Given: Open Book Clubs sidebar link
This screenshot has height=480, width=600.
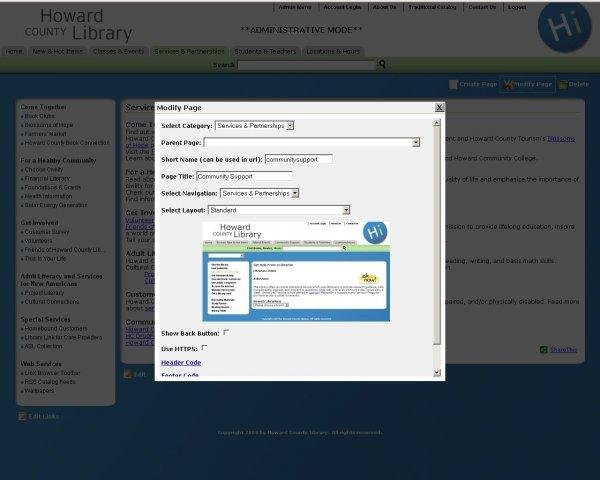Looking at the screenshot, I should [39, 116].
